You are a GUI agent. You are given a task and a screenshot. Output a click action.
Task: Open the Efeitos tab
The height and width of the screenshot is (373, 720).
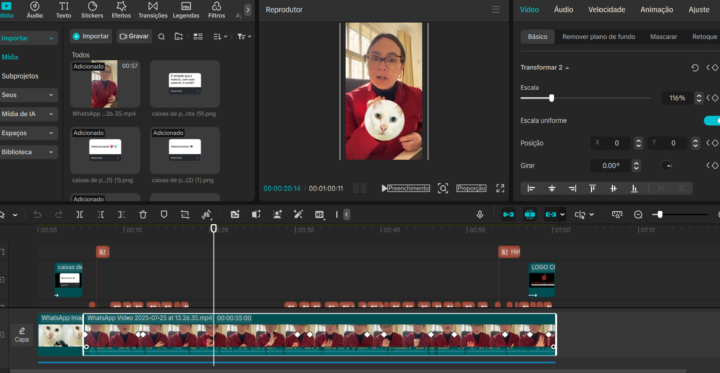pyautogui.click(x=121, y=10)
